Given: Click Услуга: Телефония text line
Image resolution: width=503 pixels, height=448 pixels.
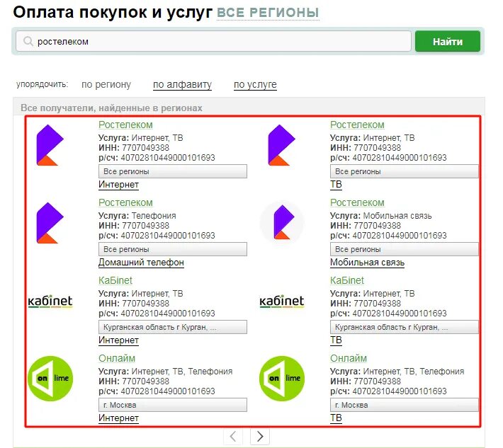Looking at the screenshot, I should [137, 216].
